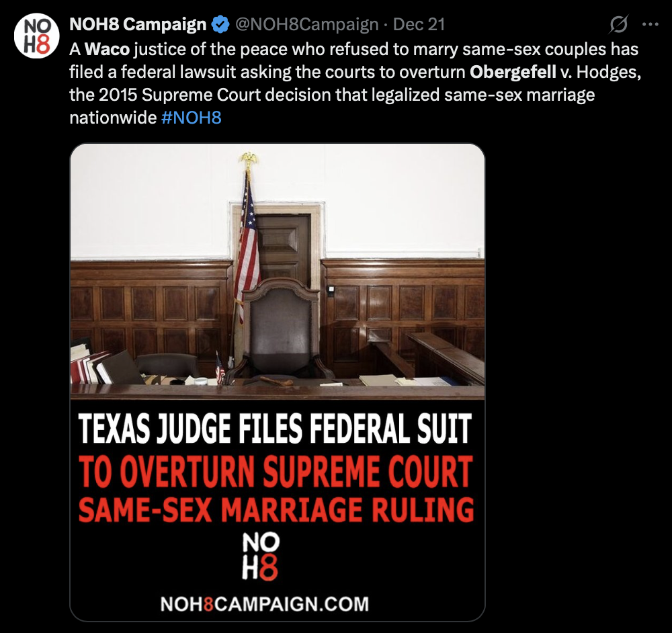Click the bold word Obergefell
This screenshot has height=633, width=672.
(513, 72)
